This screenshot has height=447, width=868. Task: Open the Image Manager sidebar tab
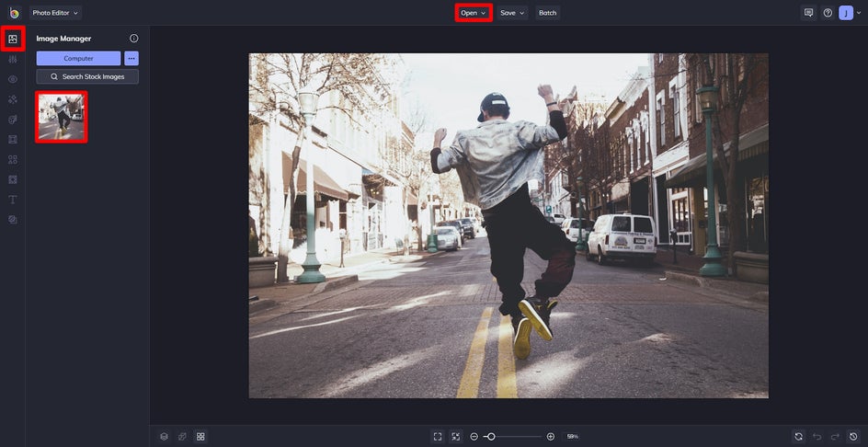(13, 39)
